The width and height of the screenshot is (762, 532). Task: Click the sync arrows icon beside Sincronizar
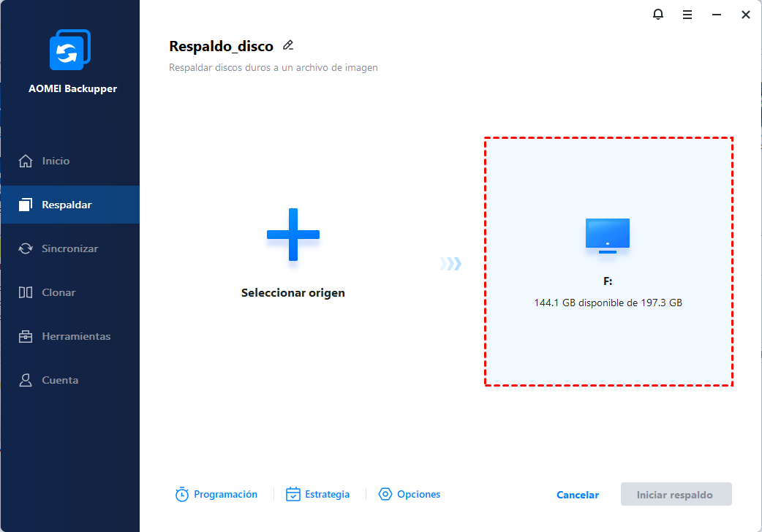(x=26, y=248)
